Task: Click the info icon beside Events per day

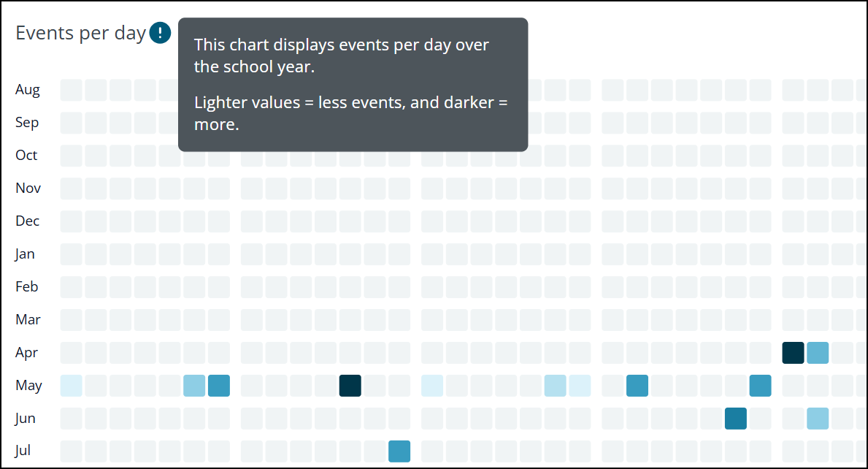Action: [160, 33]
